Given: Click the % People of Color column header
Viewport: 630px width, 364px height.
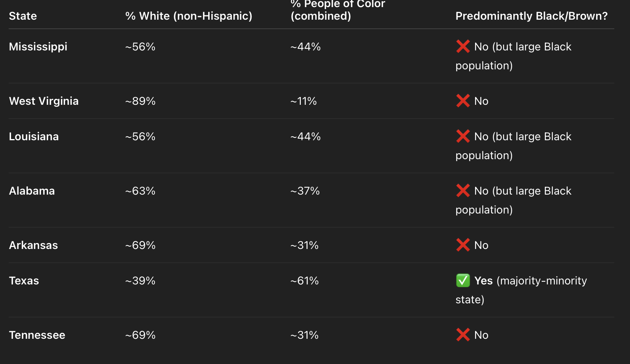Looking at the screenshot, I should click(x=337, y=10).
